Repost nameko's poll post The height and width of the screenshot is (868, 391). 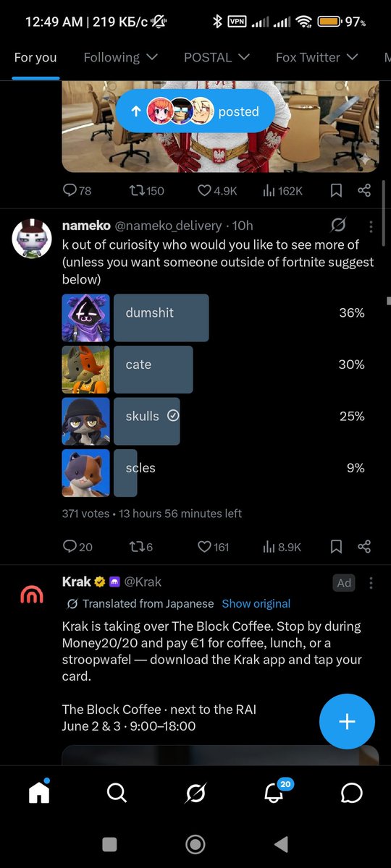(141, 547)
